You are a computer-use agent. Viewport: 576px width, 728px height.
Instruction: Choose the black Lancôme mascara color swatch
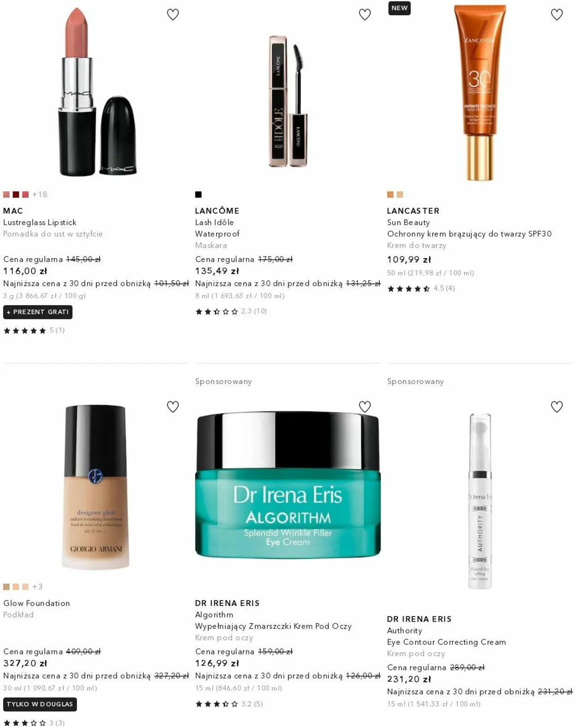[x=198, y=194]
